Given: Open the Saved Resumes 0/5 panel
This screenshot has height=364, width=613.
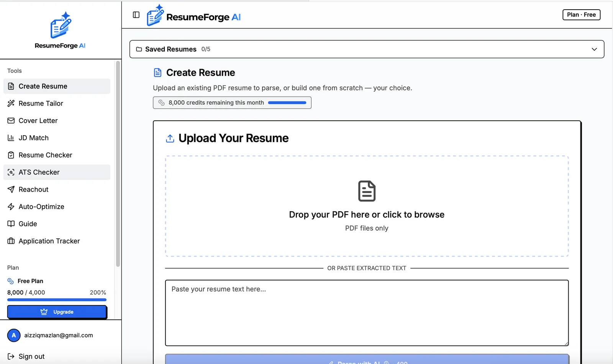Looking at the screenshot, I should click(367, 49).
